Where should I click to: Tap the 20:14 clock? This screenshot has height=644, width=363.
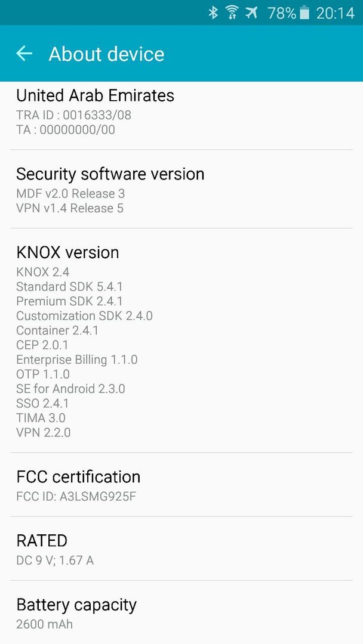coord(335,13)
